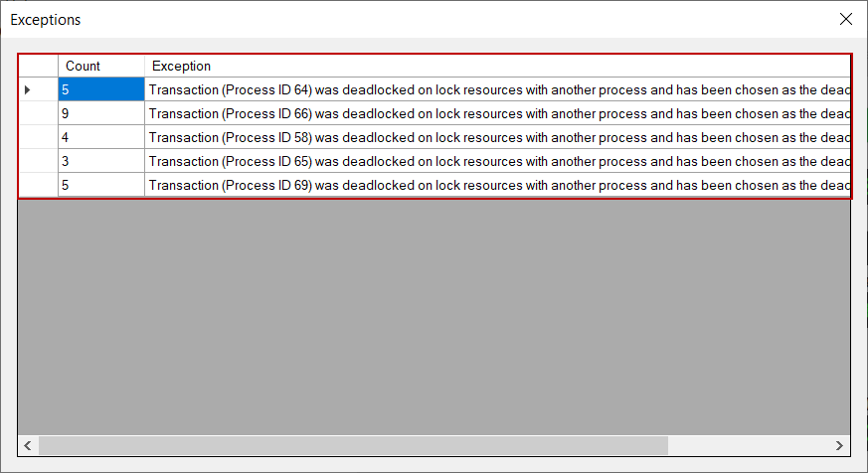Viewport: 868px width, 473px height.
Task: Select the Process ID 69 row header
Action: click(38, 185)
